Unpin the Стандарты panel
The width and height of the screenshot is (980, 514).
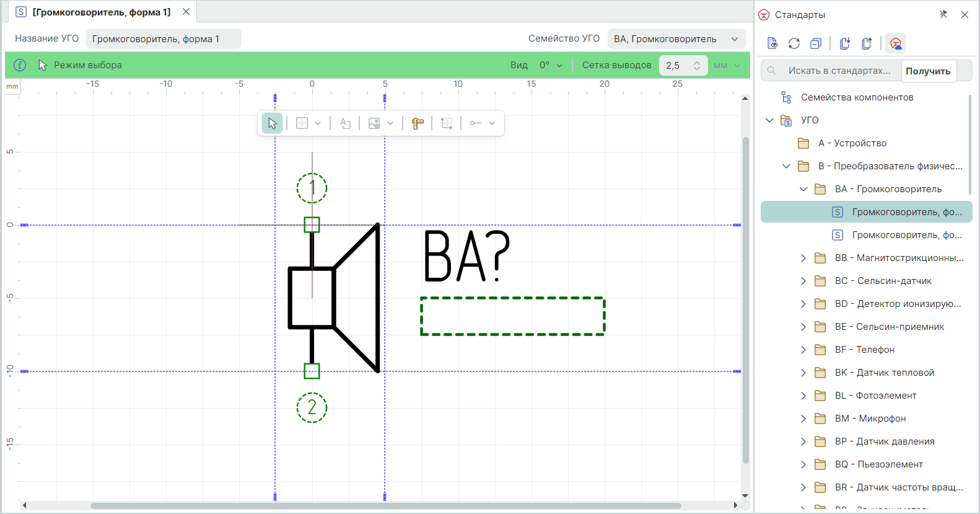[x=943, y=14]
